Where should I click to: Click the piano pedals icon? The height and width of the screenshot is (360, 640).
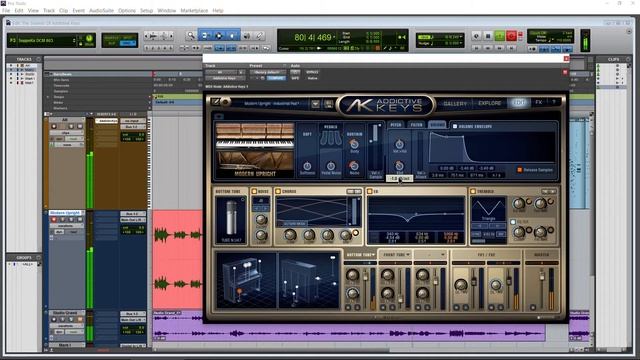coord(330,139)
